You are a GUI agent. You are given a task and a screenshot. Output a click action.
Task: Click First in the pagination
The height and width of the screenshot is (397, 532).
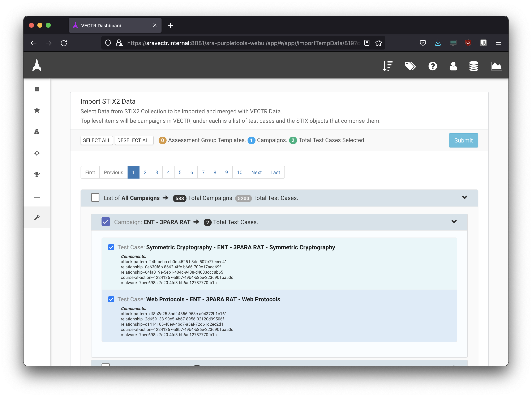coord(90,172)
